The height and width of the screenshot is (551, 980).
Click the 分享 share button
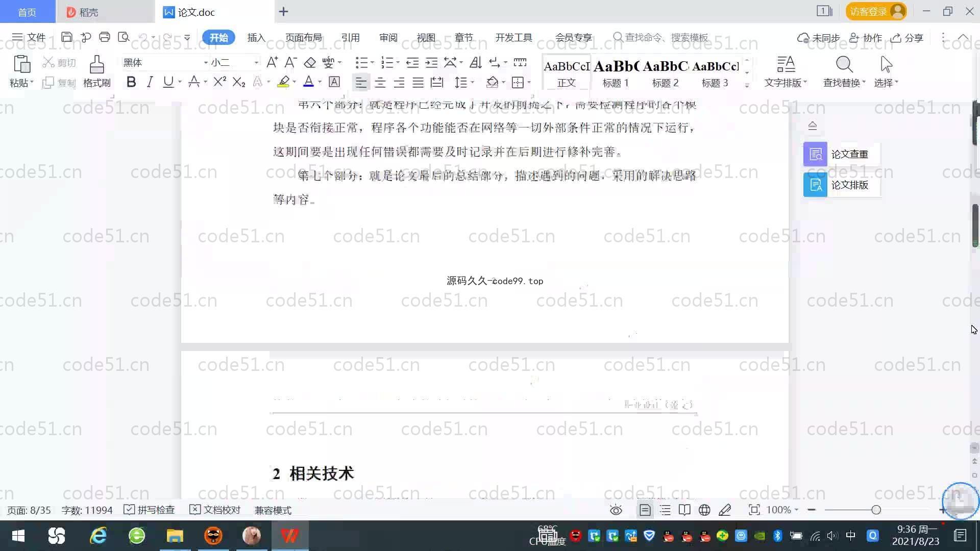908,38
